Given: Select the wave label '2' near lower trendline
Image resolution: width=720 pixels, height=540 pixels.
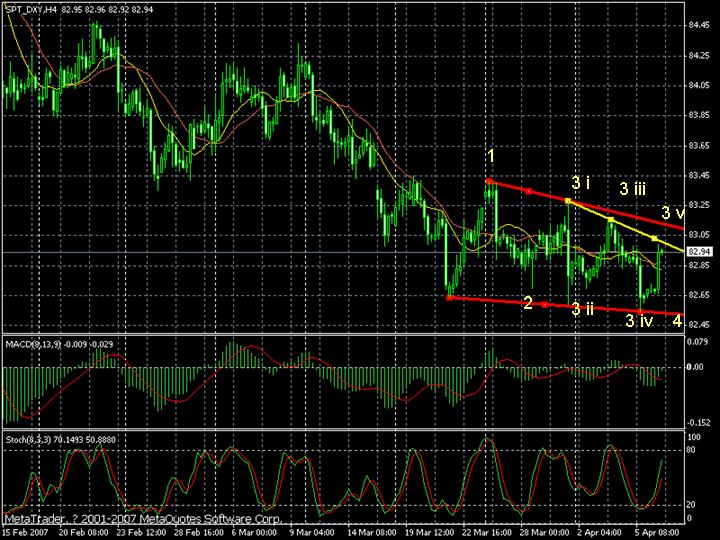Looking at the screenshot, I should click(528, 303).
